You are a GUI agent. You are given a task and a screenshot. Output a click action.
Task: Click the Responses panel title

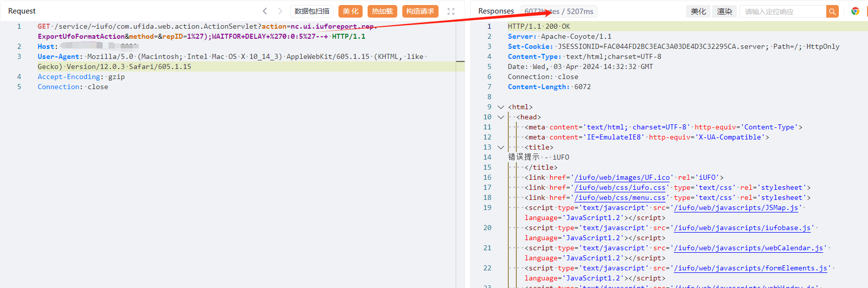(496, 11)
